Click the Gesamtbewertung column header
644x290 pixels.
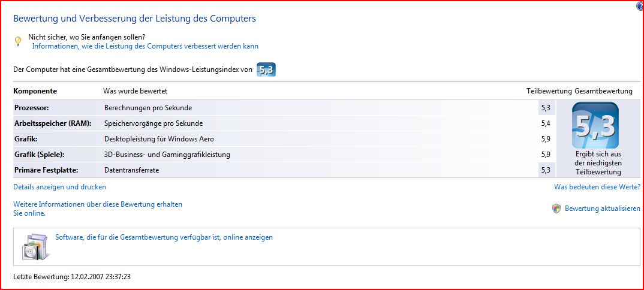pos(603,91)
